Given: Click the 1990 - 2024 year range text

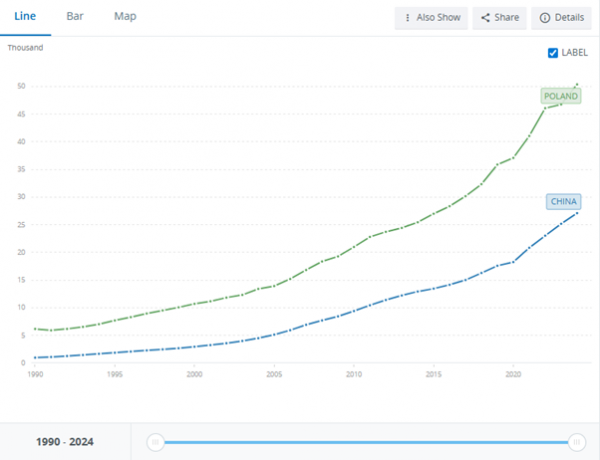Looking at the screenshot, I should (x=65, y=441).
